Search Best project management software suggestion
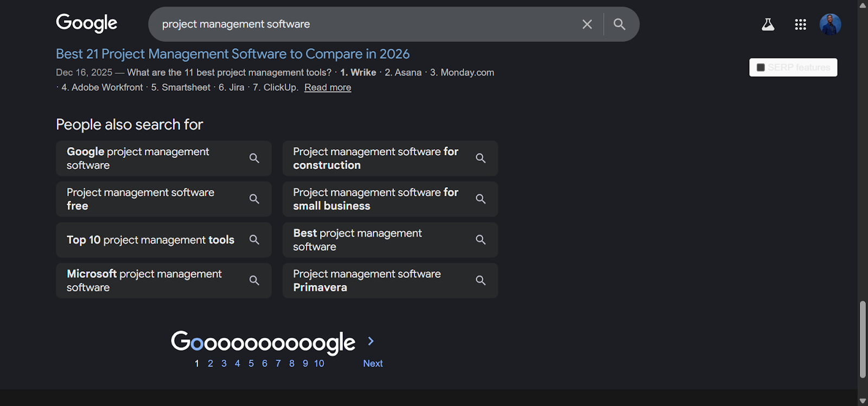The width and height of the screenshot is (868, 406). 390,239
